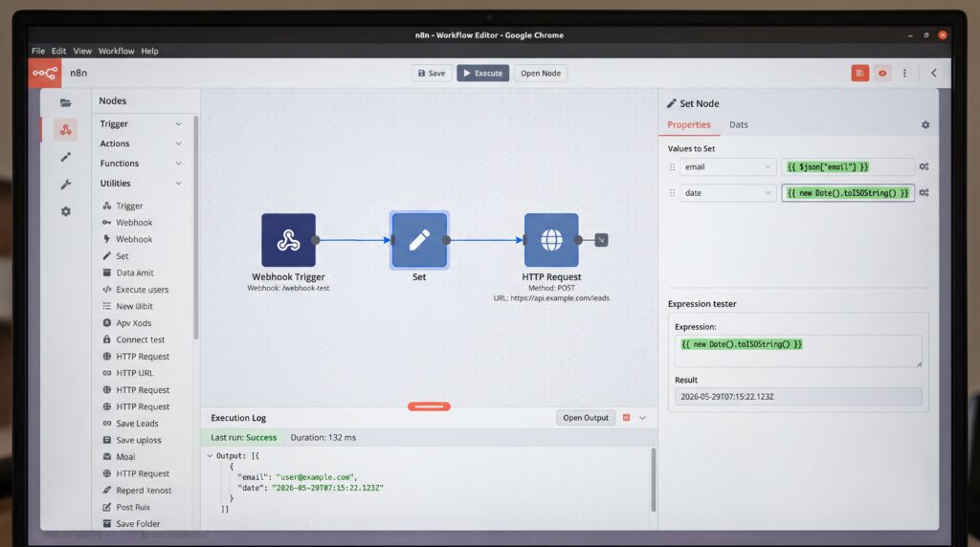980x547 pixels.
Task: Click options gears for date value
Action: coord(924,193)
